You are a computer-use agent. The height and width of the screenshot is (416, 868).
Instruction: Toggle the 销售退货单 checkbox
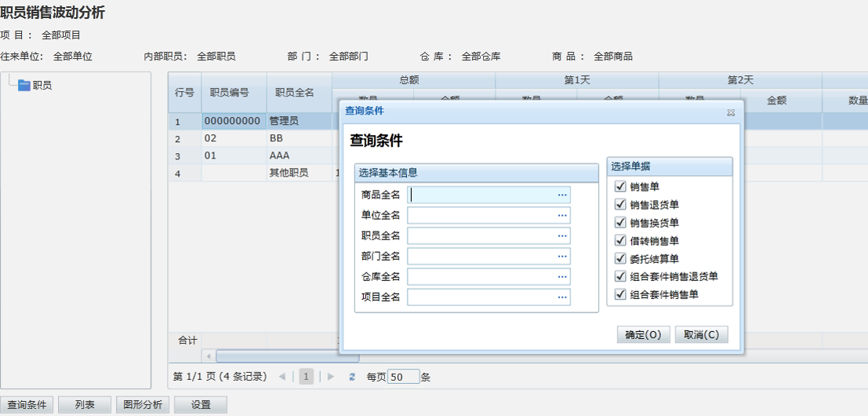click(x=621, y=205)
